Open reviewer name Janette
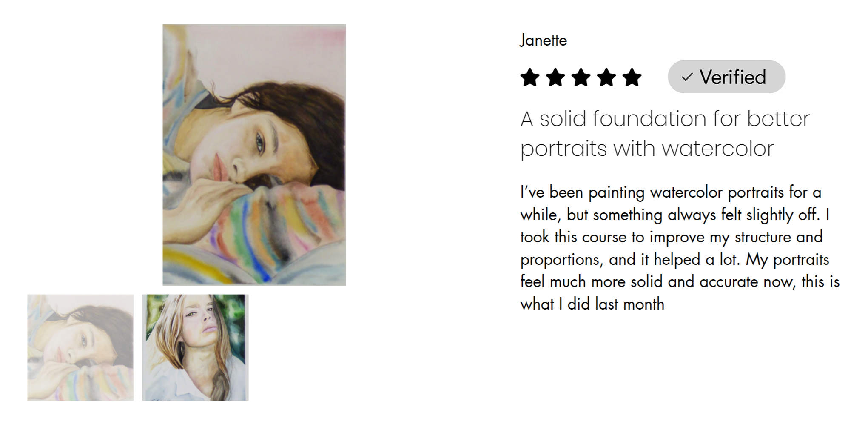The width and height of the screenshot is (868, 430). coord(543,40)
